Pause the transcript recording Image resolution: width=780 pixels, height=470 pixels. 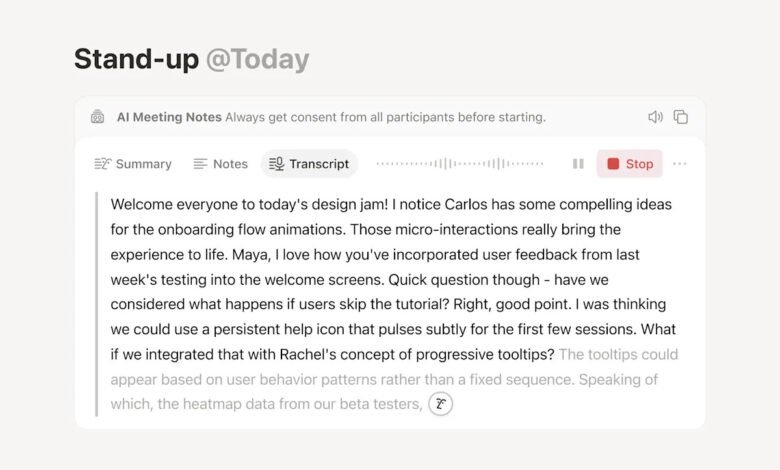click(578, 164)
